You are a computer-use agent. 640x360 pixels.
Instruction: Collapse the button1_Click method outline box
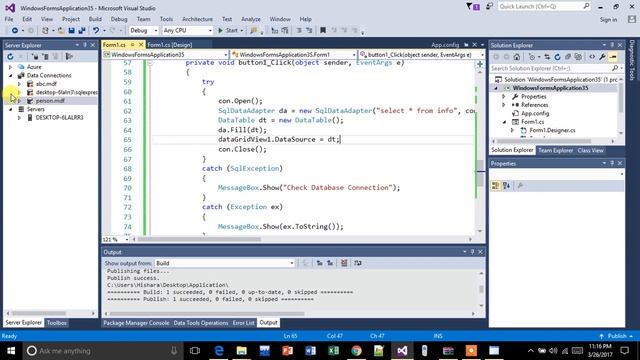pos(149,63)
